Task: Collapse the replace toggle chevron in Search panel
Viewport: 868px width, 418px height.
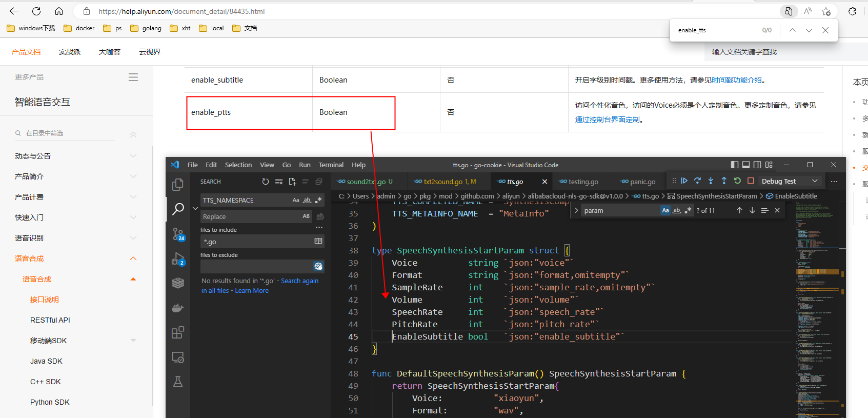Action: tap(195, 208)
